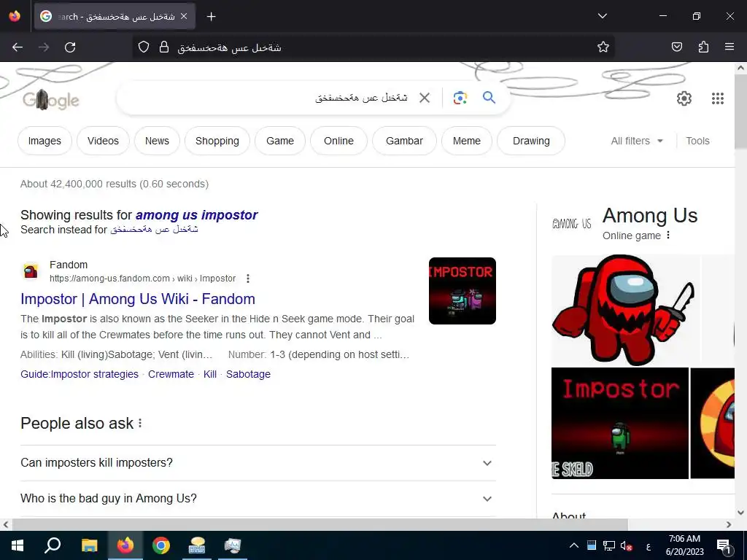747x560 pixels.
Task: Open the Guide:Impostor strategies sitelink
Action: click(80, 374)
